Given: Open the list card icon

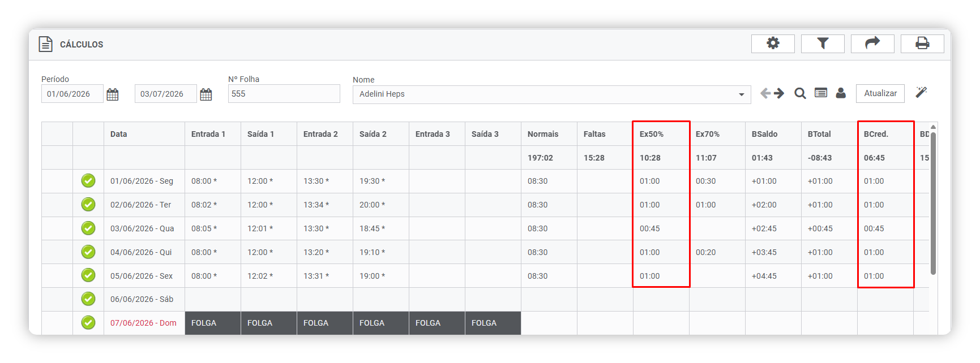Looking at the screenshot, I should (821, 93).
